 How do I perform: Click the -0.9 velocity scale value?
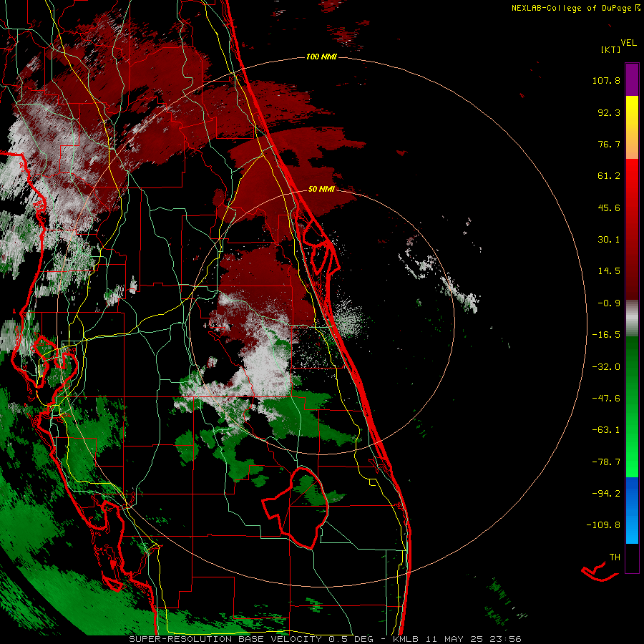pyautogui.click(x=609, y=303)
